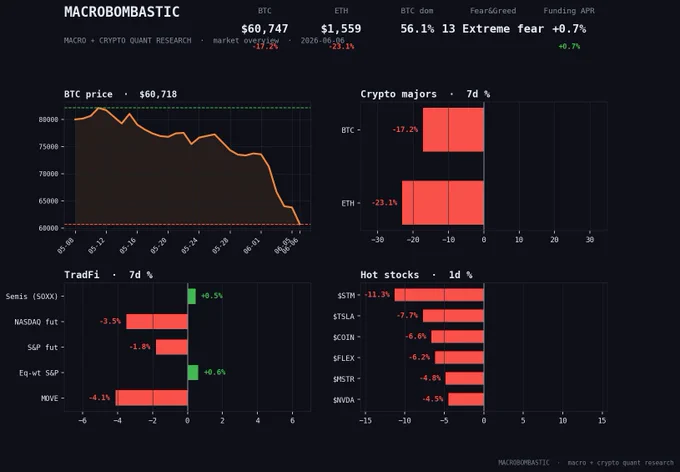Screen dimensions: 680x472
Task: Click the NASDAQ fut row label
Action: (36, 322)
